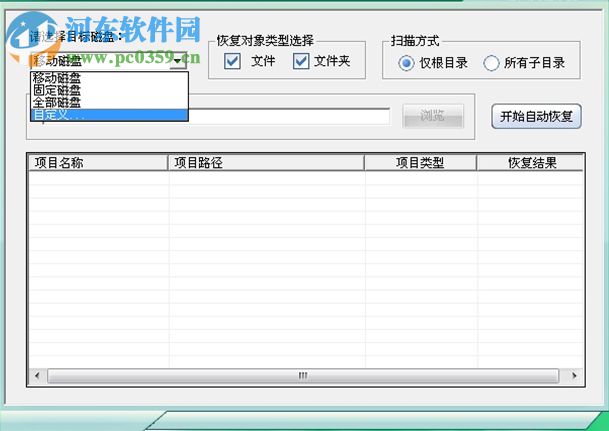This screenshot has height=431, width=609.
Task: Select the 仅根目录 radio button
Action: pyautogui.click(x=406, y=63)
